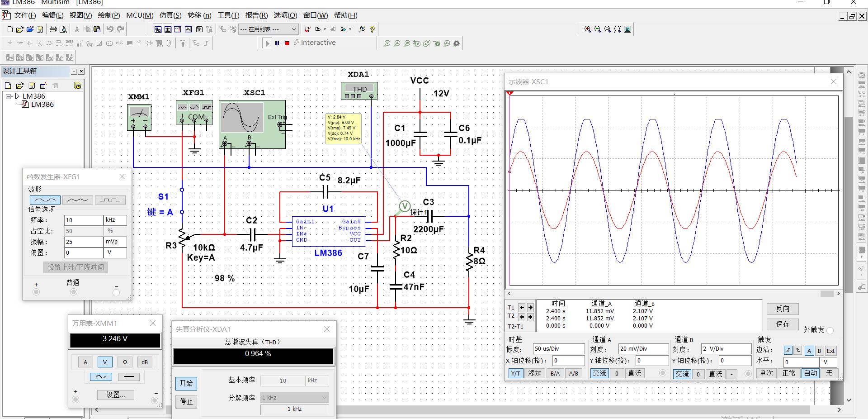Click the Zoom In magnifier icon

click(x=587, y=29)
